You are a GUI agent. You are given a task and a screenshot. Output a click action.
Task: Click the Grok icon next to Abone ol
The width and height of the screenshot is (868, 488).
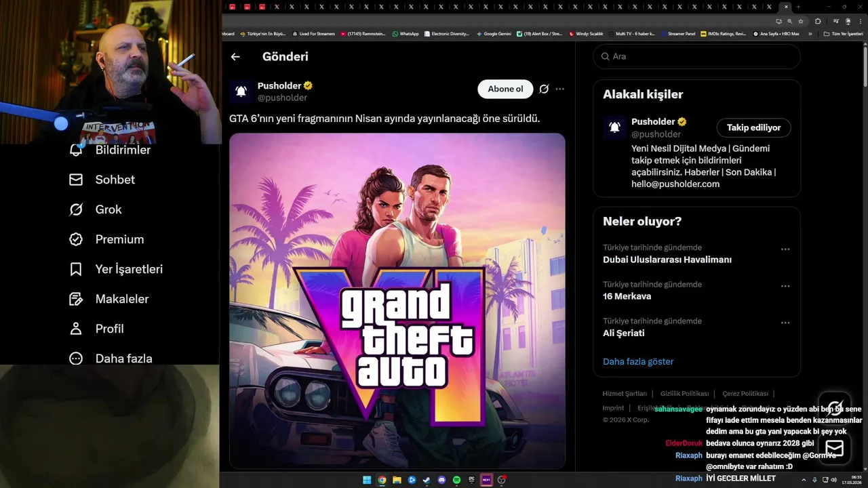tap(544, 89)
